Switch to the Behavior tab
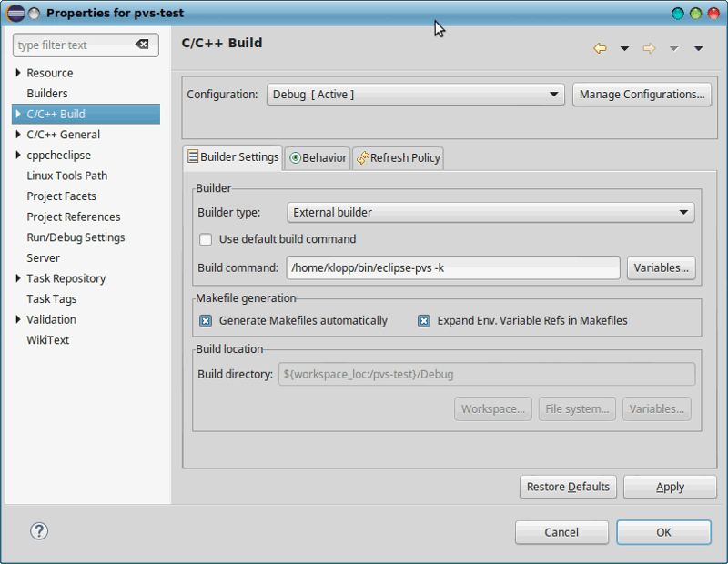This screenshot has width=728, height=564. [318, 158]
